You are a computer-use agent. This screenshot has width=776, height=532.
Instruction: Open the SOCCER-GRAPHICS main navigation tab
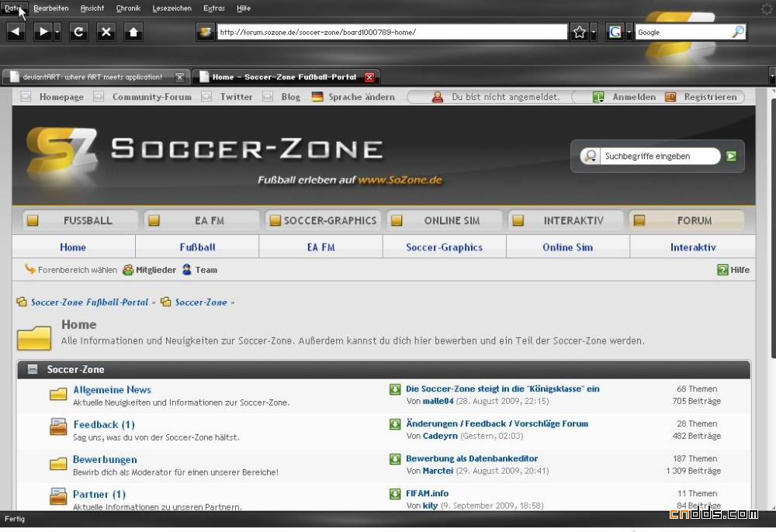point(323,220)
